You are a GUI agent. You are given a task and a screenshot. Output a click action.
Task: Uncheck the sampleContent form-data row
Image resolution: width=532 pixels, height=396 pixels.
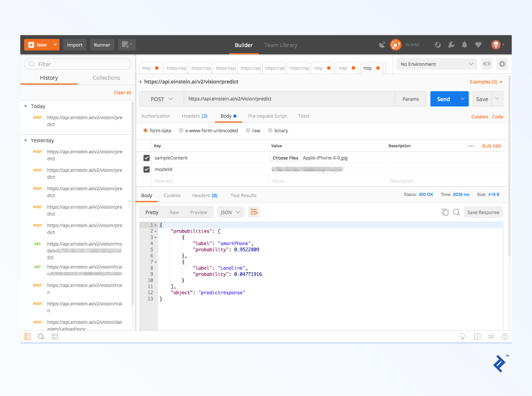point(146,158)
